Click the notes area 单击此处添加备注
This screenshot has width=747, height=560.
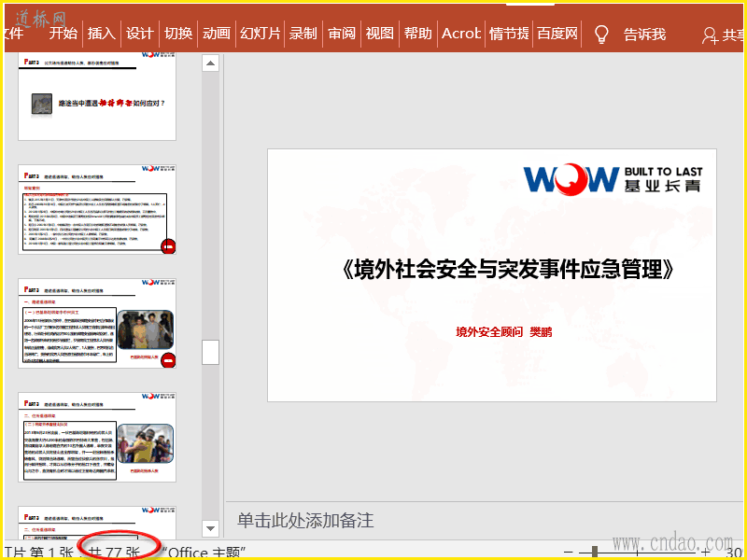[x=305, y=520]
